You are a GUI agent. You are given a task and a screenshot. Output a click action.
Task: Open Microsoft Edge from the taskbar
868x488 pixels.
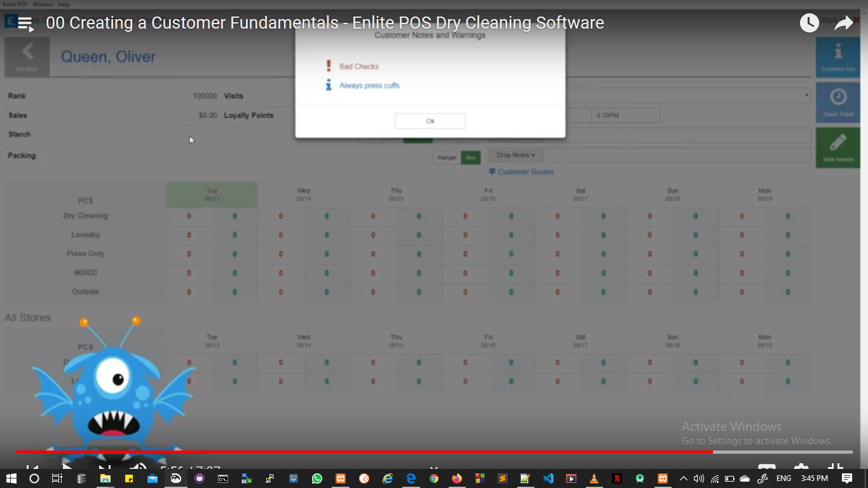[x=410, y=478]
